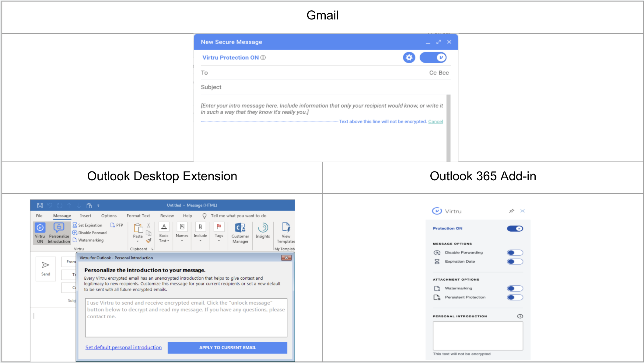Toggle Disable Forwarding switch in add-in
Image resolution: width=644 pixels, height=363 pixels.
(x=515, y=253)
